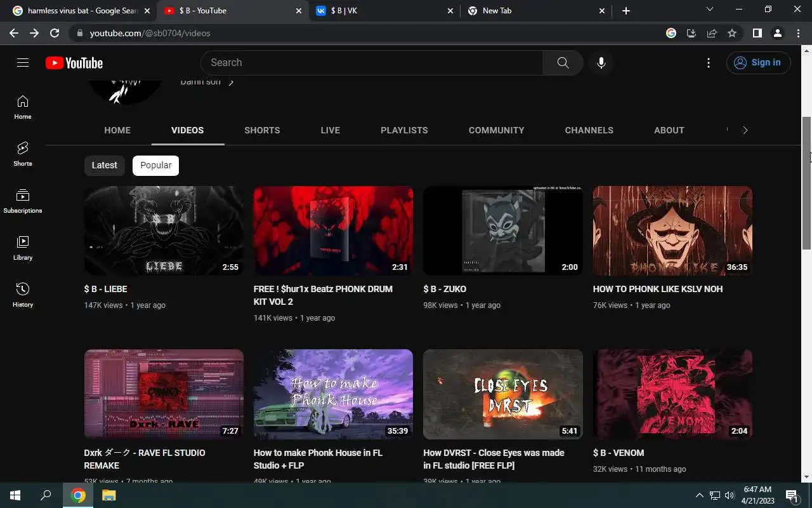Viewport: 812px width, 508px height.
Task: Activate voice search microphone
Action: pyautogui.click(x=601, y=63)
